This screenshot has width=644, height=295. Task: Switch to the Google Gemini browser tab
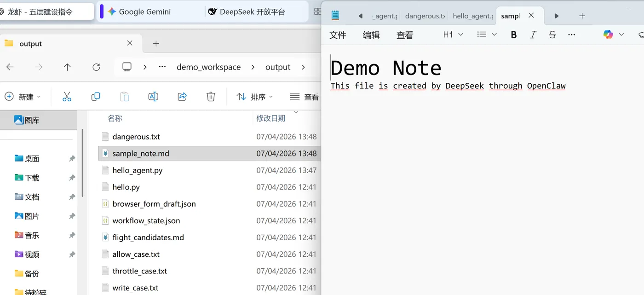click(144, 12)
